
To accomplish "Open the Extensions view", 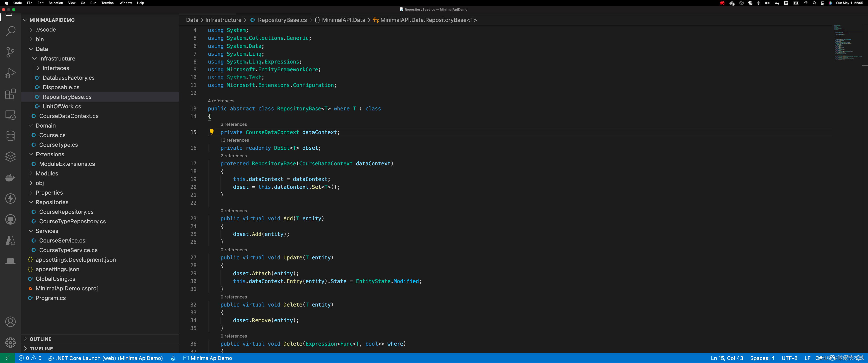I will (10, 94).
